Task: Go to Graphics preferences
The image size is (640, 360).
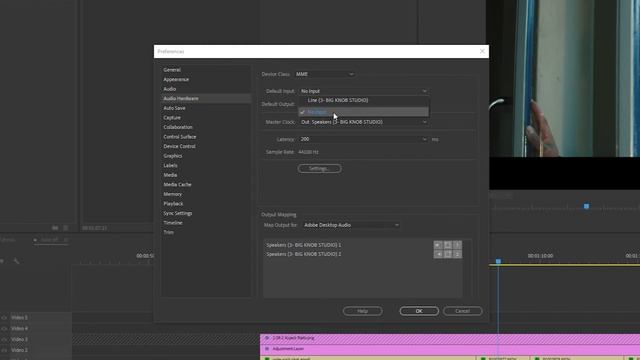Action: pyautogui.click(x=173, y=156)
